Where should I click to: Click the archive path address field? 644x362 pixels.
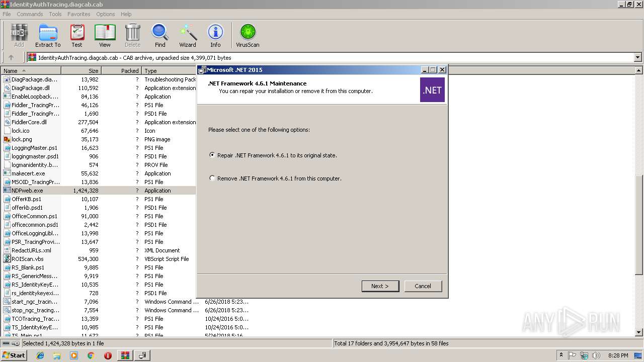pos(330,58)
